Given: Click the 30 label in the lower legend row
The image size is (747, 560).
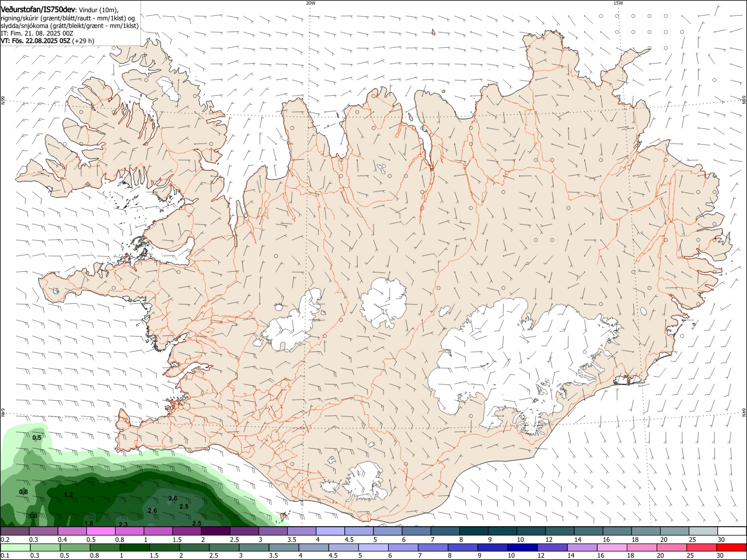Looking at the screenshot, I should [721, 556].
